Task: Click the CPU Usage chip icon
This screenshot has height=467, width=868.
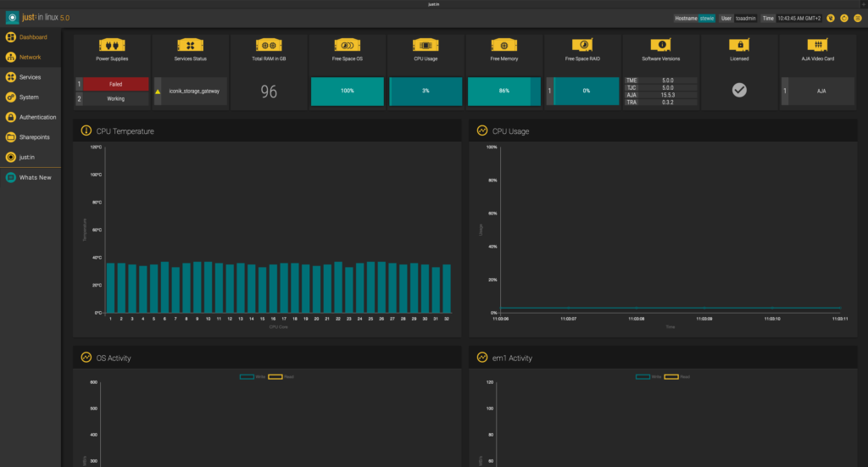Action: [x=426, y=45]
